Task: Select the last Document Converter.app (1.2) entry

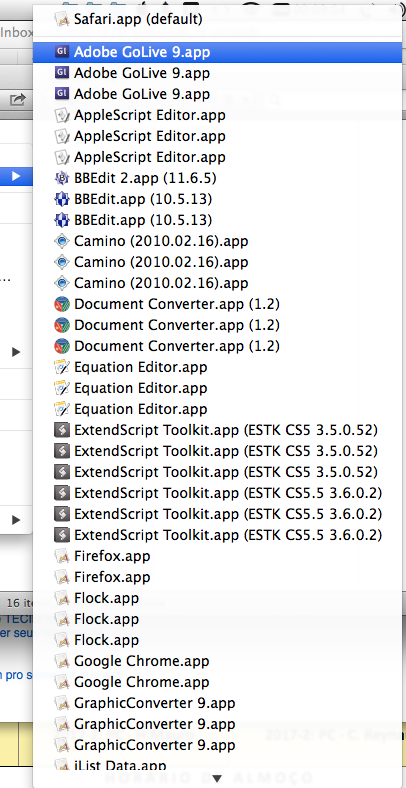Action: click(x=218, y=347)
